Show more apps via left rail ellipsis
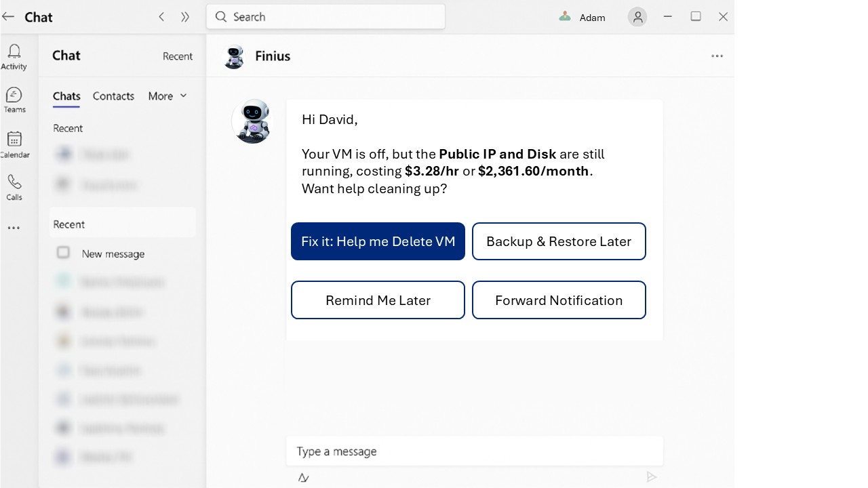The image size is (868, 488). [14, 228]
